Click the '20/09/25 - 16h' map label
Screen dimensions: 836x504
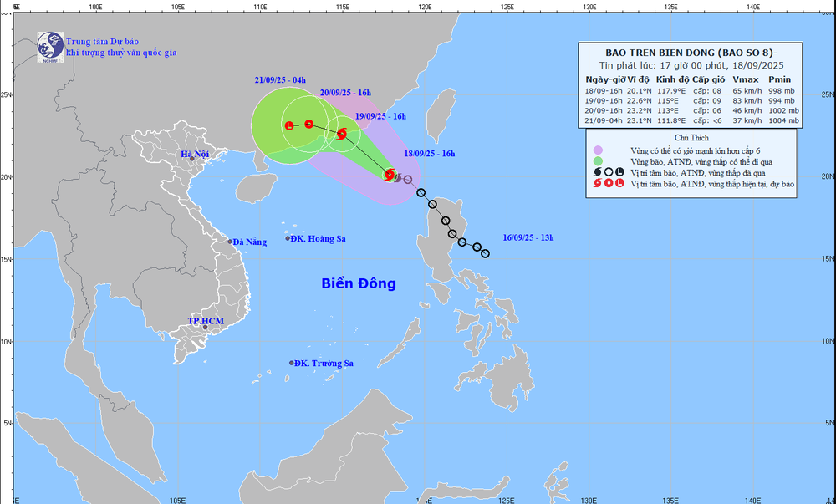pyautogui.click(x=345, y=93)
